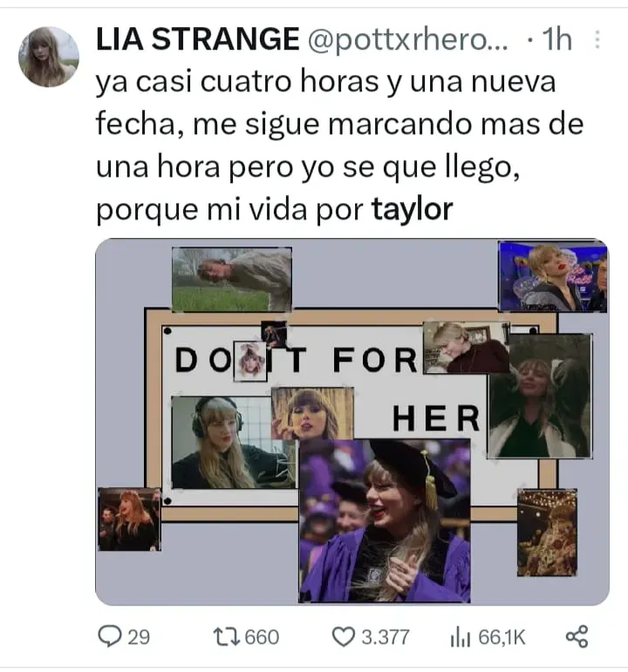This screenshot has width=628, height=672.
Task: Click the grass field photo atop collage
Action: [x=232, y=279]
